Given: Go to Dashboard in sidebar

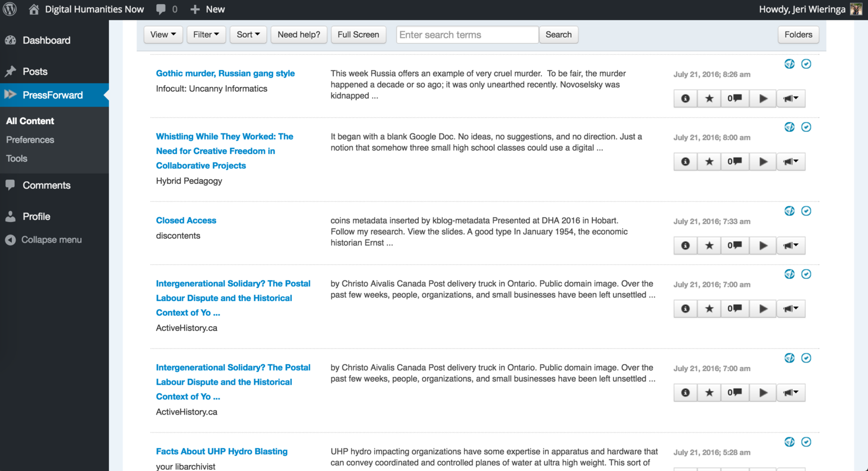Looking at the screenshot, I should 47,40.
